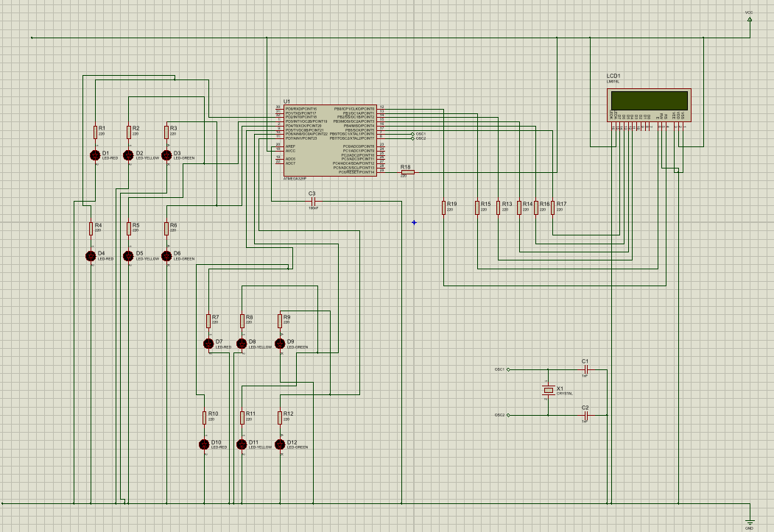Click the GND ground terminal symbol
Viewport: 774px width, 532px height.
pyautogui.click(x=749, y=522)
